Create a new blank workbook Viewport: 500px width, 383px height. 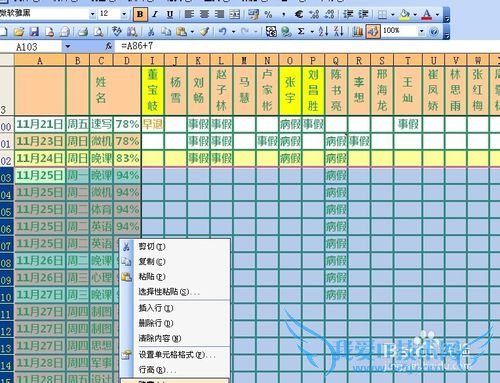point(3,32)
